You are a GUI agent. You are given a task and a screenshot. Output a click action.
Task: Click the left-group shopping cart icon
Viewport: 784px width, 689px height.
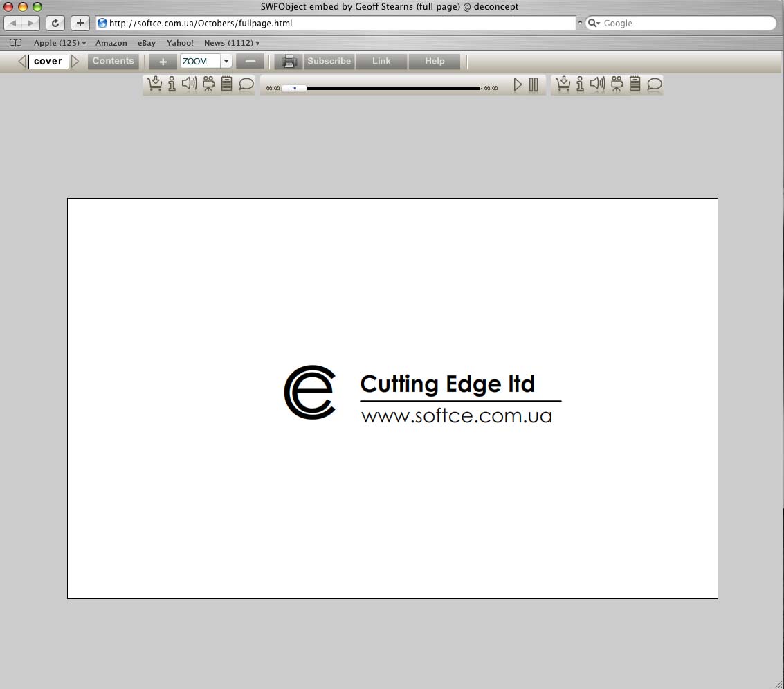tap(155, 84)
